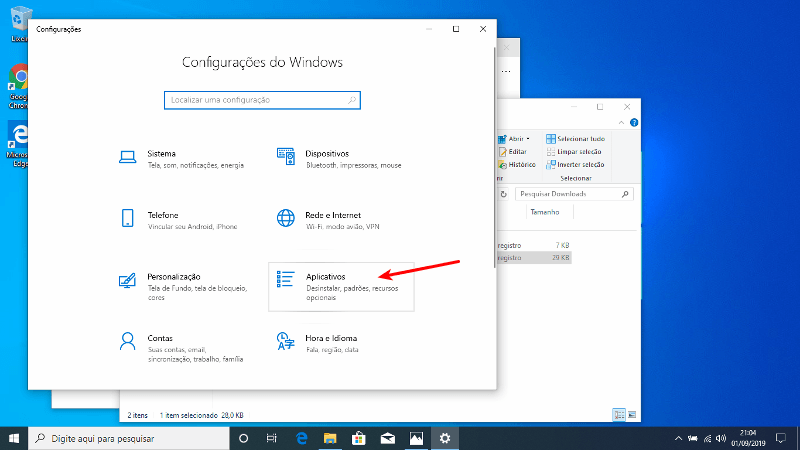Click the taskbar search box
This screenshot has height=450, width=800.
(129, 438)
